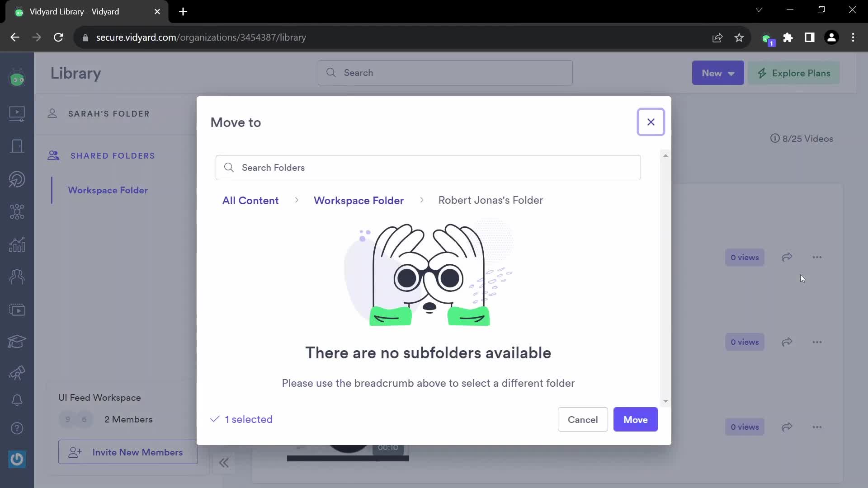
Task: Open the Vidyard browser extension
Action: coord(768,38)
